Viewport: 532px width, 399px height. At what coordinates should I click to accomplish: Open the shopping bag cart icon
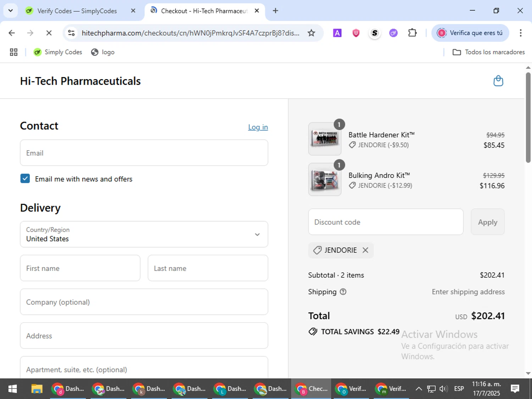pyautogui.click(x=498, y=81)
